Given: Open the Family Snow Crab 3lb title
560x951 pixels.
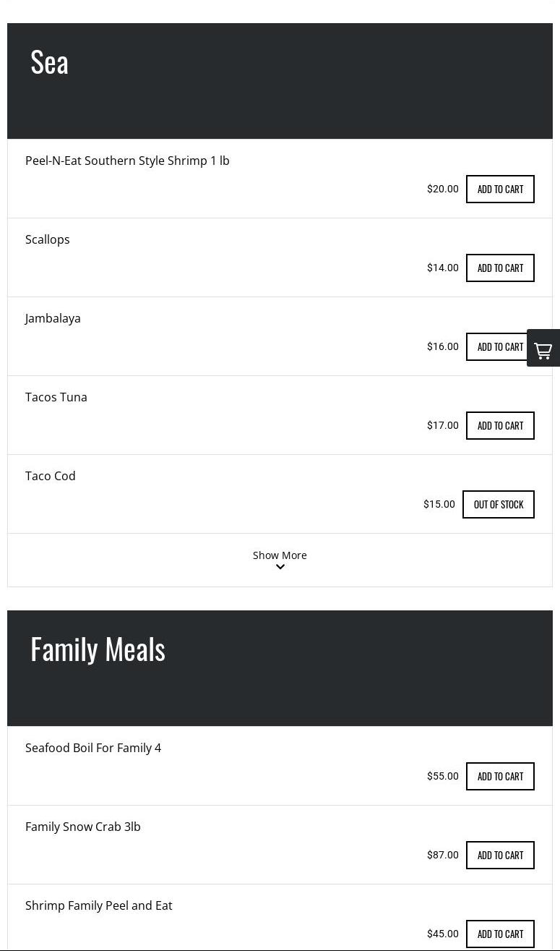Looking at the screenshot, I should click(x=83, y=827).
